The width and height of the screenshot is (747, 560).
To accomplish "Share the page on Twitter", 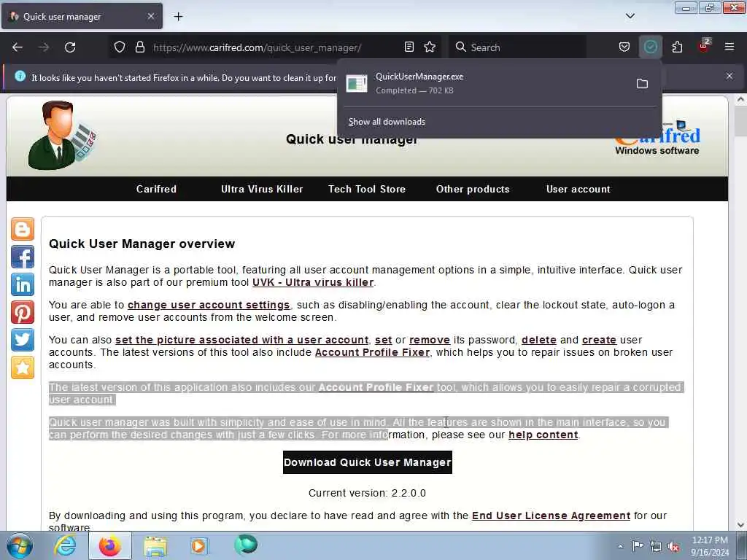I will [23, 340].
